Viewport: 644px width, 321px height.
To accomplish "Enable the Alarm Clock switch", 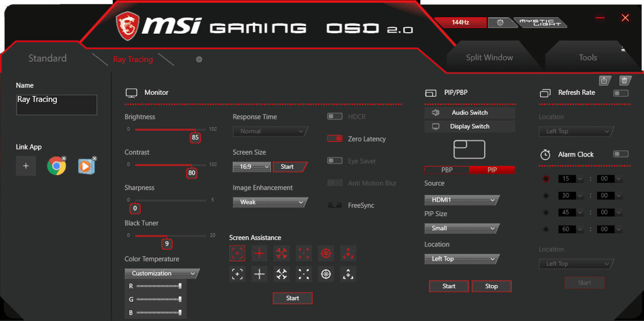I will [621, 154].
